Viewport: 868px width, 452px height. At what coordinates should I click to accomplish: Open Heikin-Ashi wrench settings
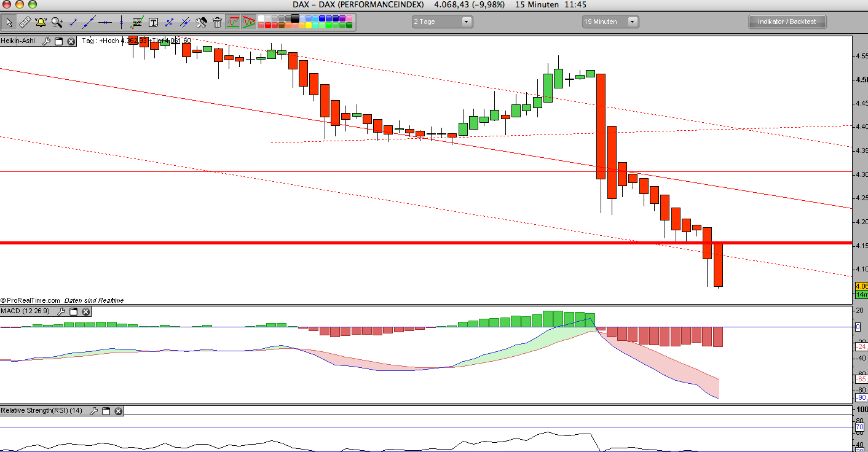pos(46,41)
